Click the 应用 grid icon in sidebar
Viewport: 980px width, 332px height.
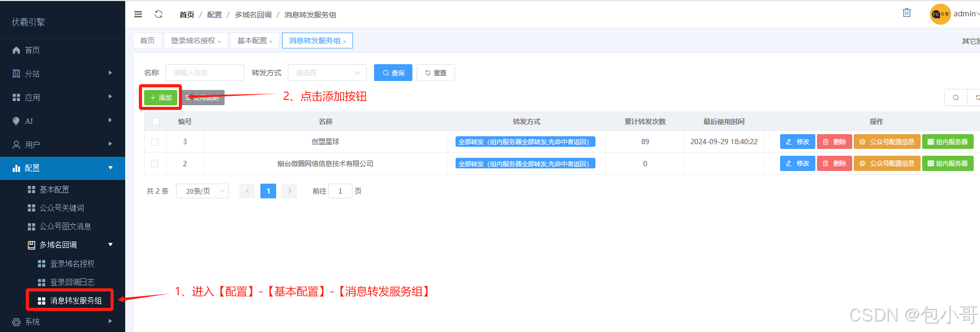(x=16, y=97)
